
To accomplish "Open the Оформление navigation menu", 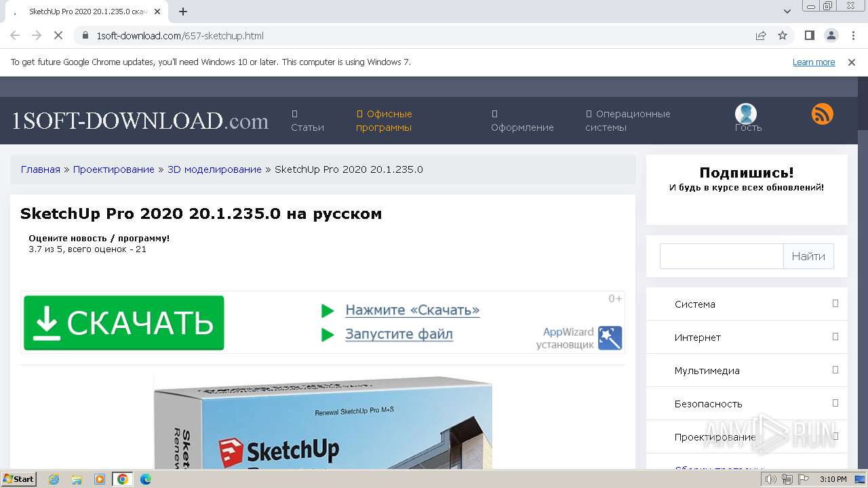I will click(522, 121).
